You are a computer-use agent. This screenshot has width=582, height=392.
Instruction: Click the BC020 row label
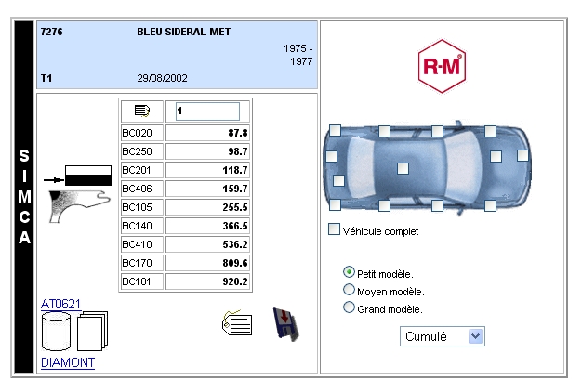[142, 133]
